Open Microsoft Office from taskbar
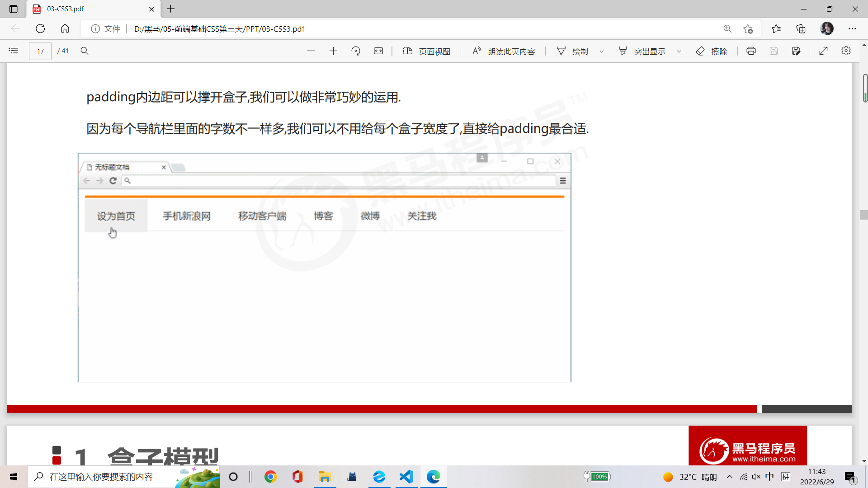Viewport: 868px width, 488px height. pyautogui.click(x=297, y=477)
